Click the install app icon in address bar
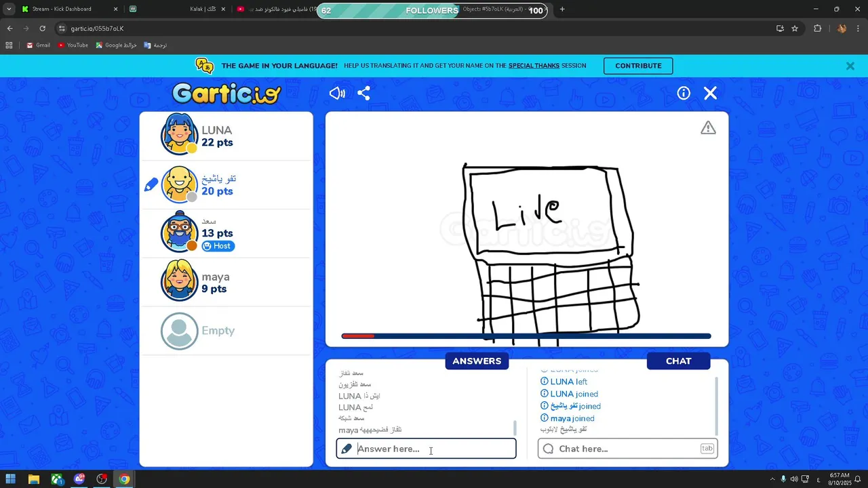This screenshot has width=868, height=488. (780, 28)
